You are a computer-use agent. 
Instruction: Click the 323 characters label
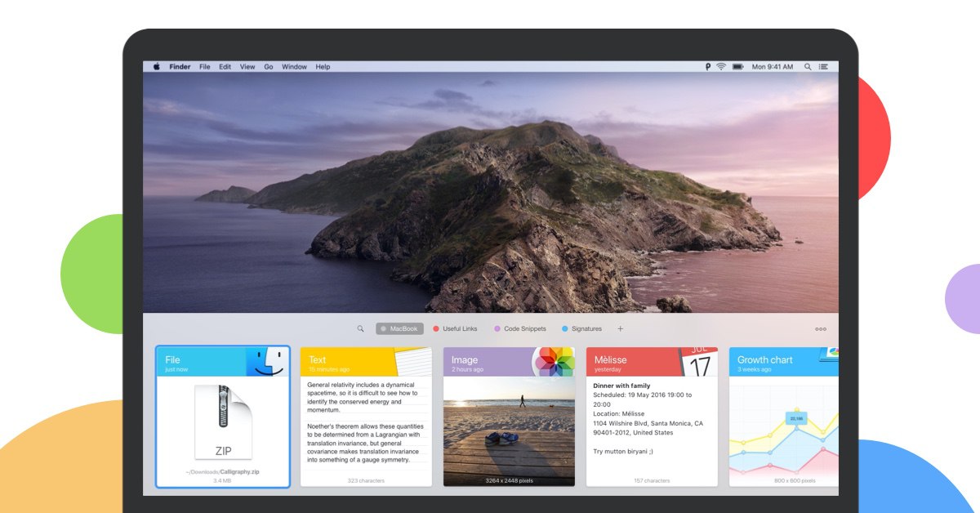click(x=366, y=480)
